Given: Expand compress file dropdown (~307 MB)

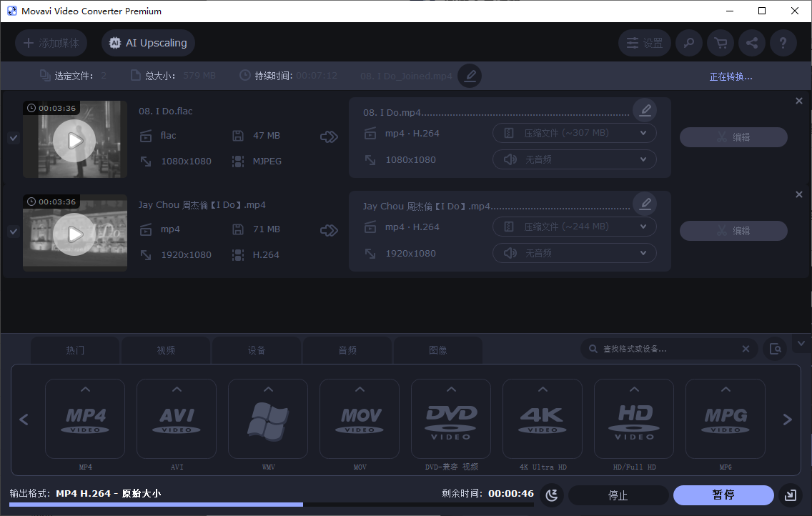Looking at the screenshot, I should (574, 133).
